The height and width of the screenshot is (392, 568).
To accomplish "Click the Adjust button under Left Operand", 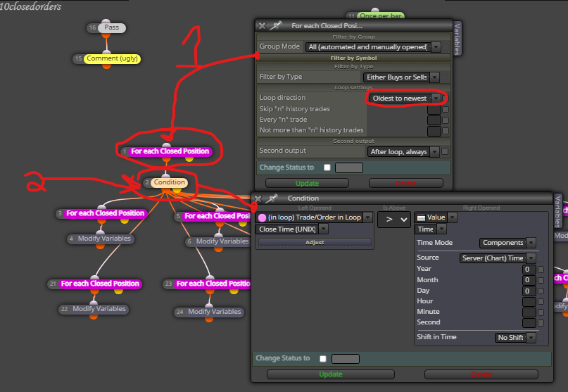I will click(315, 242).
